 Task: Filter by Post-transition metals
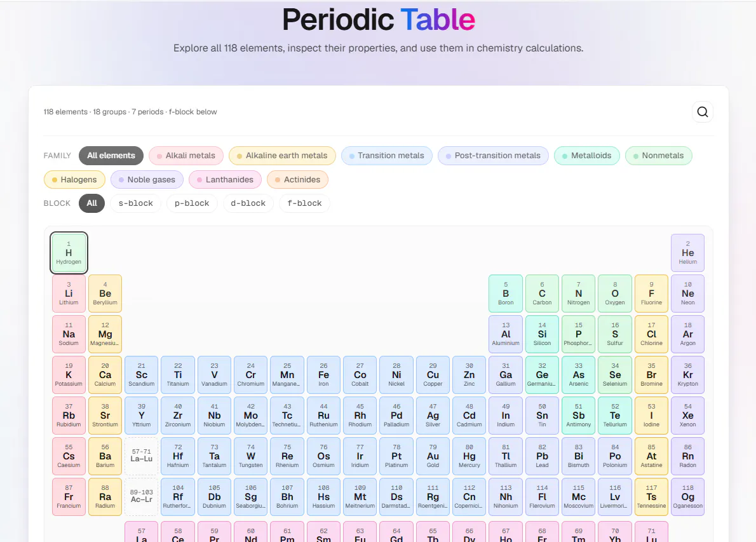coord(493,155)
